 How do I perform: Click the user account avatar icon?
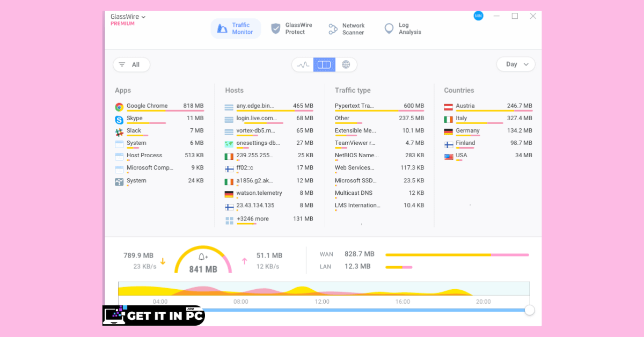tap(478, 16)
